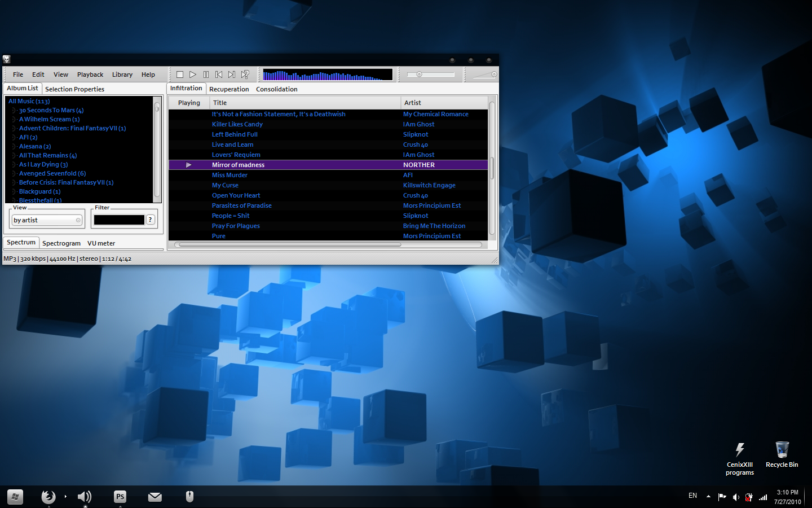Stop playback with the Stop button
812x508 pixels.
click(180, 75)
